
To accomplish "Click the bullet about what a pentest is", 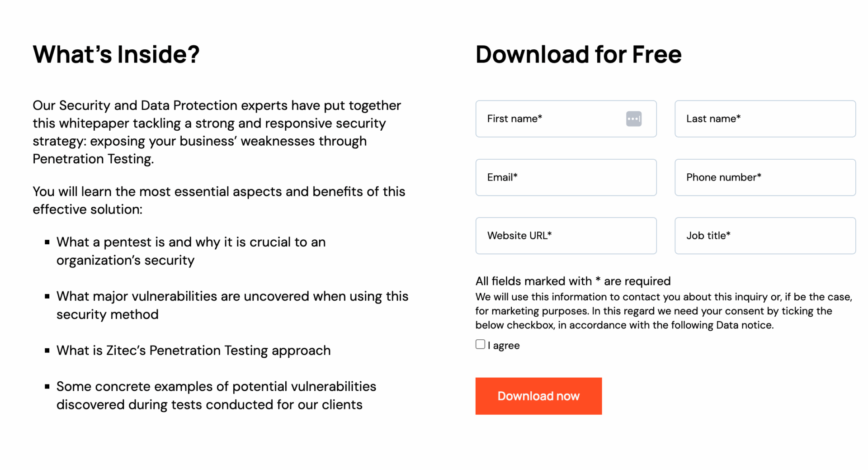I will (190, 251).
